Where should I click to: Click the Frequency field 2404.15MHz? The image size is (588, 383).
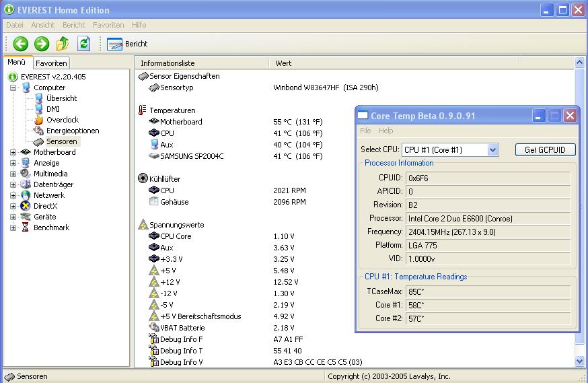[x=488, y=232]
